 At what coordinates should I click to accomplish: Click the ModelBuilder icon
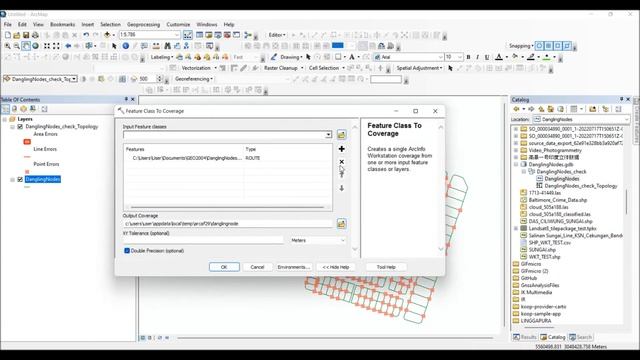click(247, 35)
